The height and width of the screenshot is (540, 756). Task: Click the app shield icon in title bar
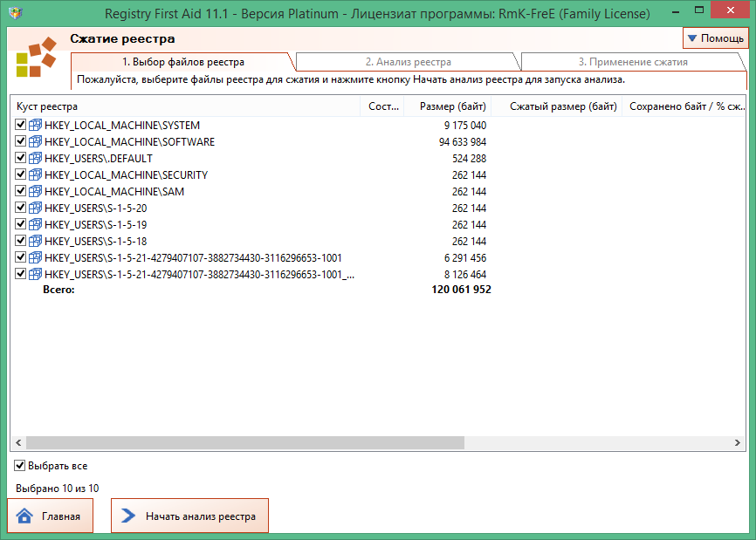[x=16, y=12]
